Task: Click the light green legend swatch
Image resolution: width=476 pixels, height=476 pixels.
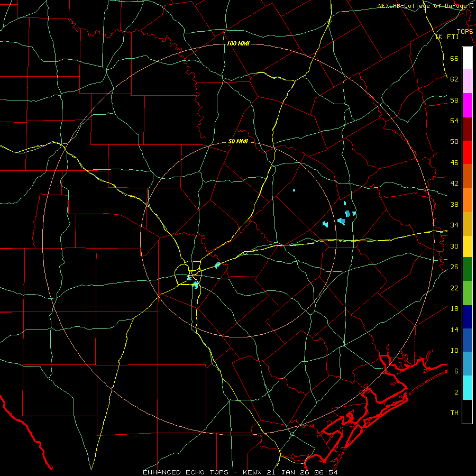Action: 467,293
